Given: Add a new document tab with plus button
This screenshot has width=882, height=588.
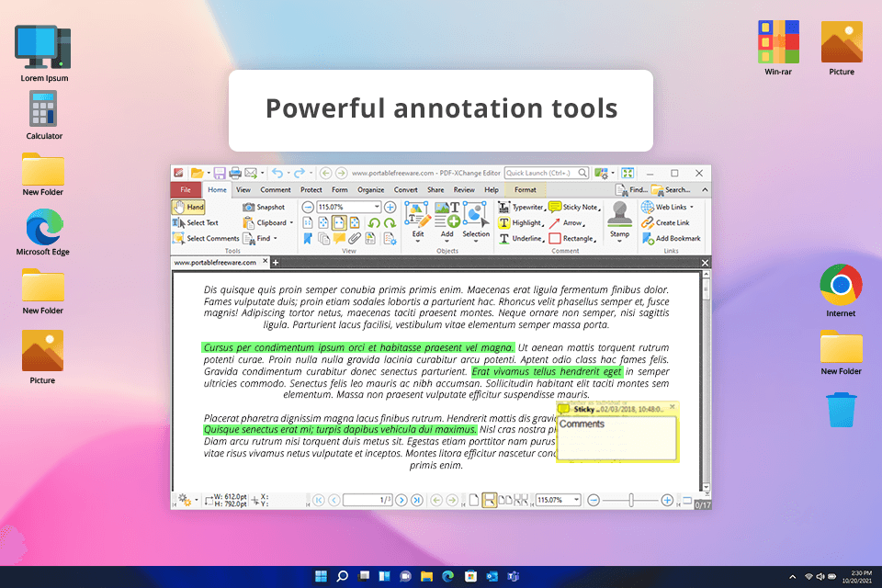Looking at the screenshot, I should pyautogui.click(x=276, y=263).
